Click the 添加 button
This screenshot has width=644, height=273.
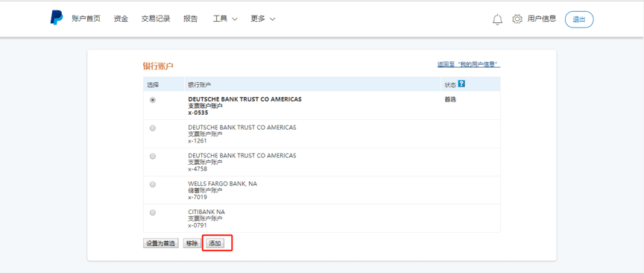coord(215,243)
